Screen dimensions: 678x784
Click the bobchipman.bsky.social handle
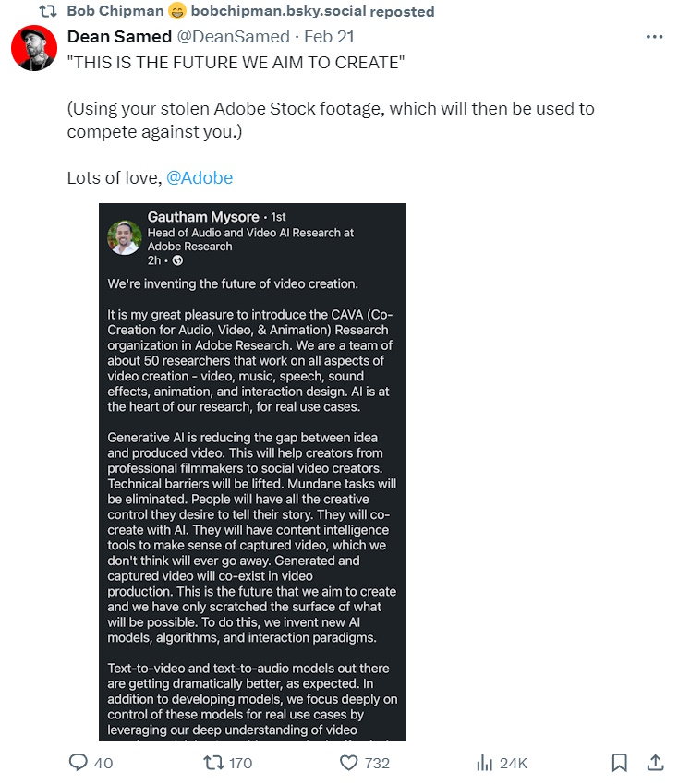[277, 11]
